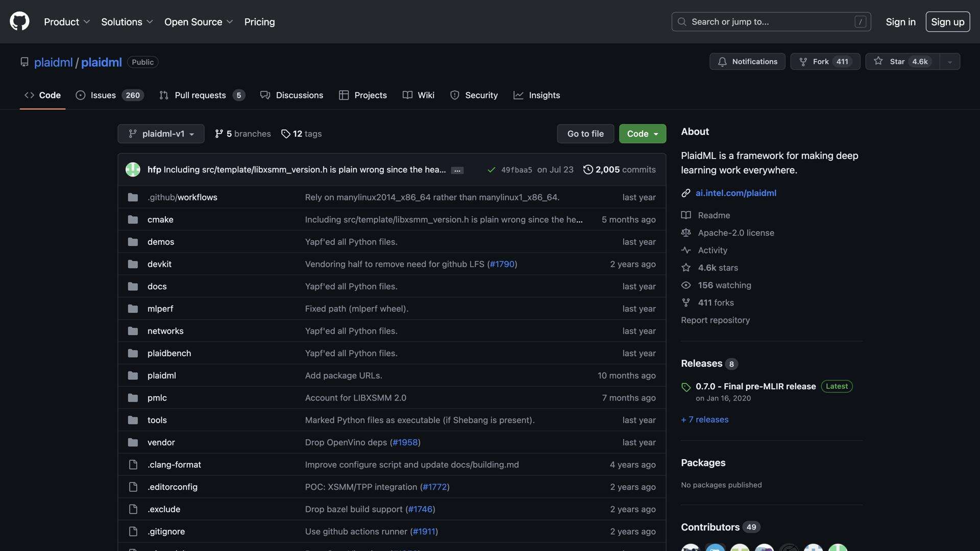
Task: Click the 12 tags icon link
Action: coord(301,134)
